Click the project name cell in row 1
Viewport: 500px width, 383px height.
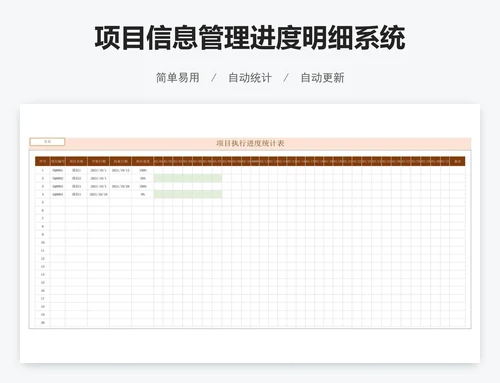pyautogui.click(x=76, y=170)
